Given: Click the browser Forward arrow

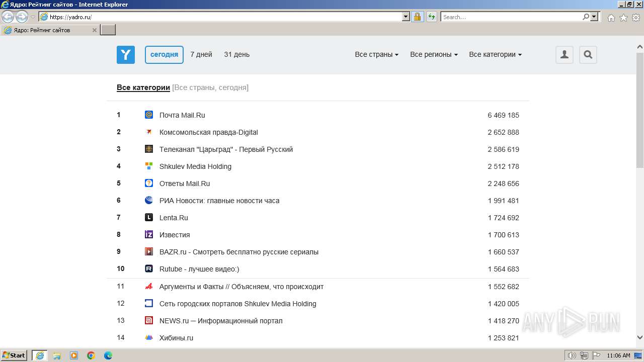Looking at the screenshot, I should (22, 17).
